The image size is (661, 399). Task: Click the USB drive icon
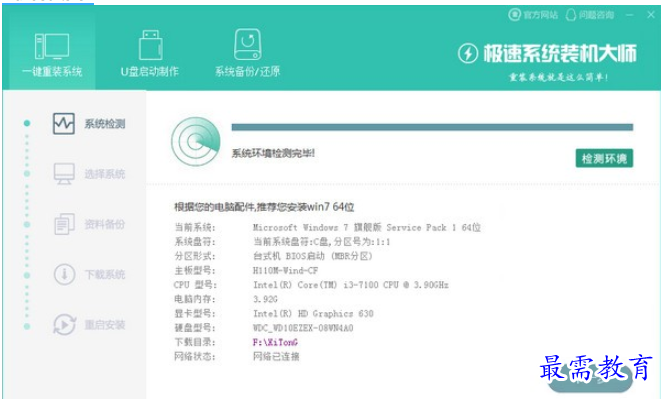tap(150, 45)
